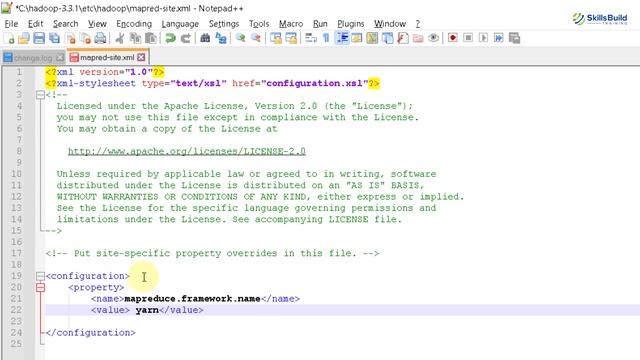Collapse the license comment fold at line 3
This screenshot has height=360, width=640.
pos(40,95)
